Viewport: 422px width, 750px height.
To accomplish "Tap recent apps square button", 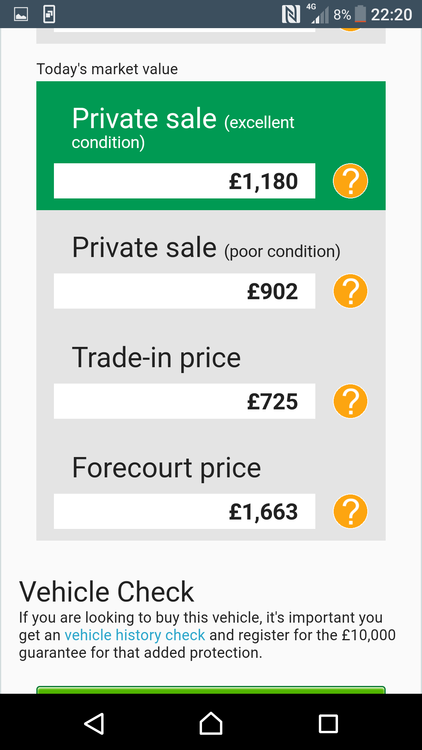I will (x=328, y=724).
